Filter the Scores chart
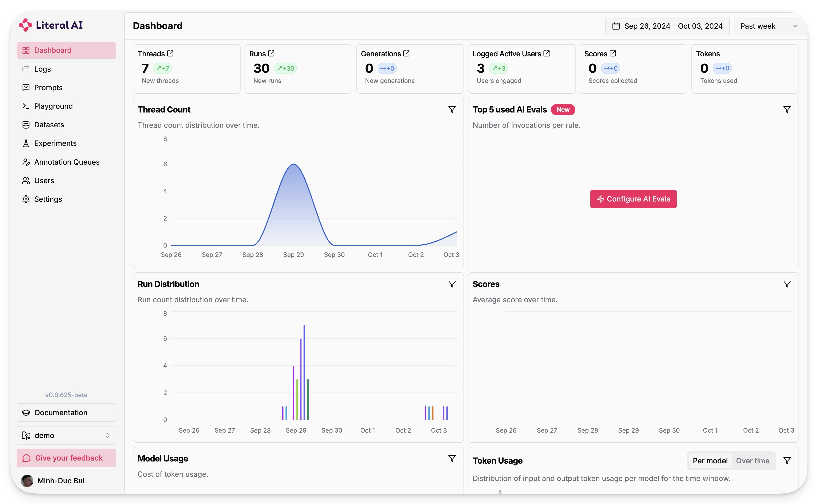 pos(787,284)
